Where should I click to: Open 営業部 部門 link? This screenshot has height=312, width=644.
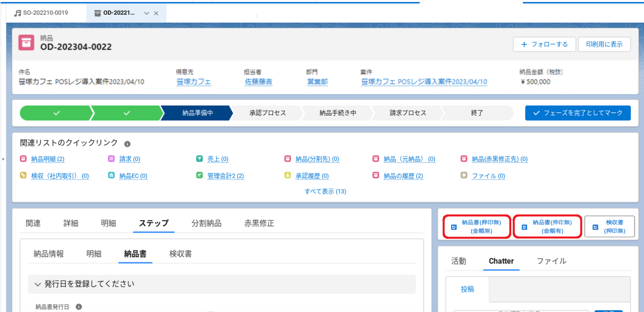tap(317, 82)
